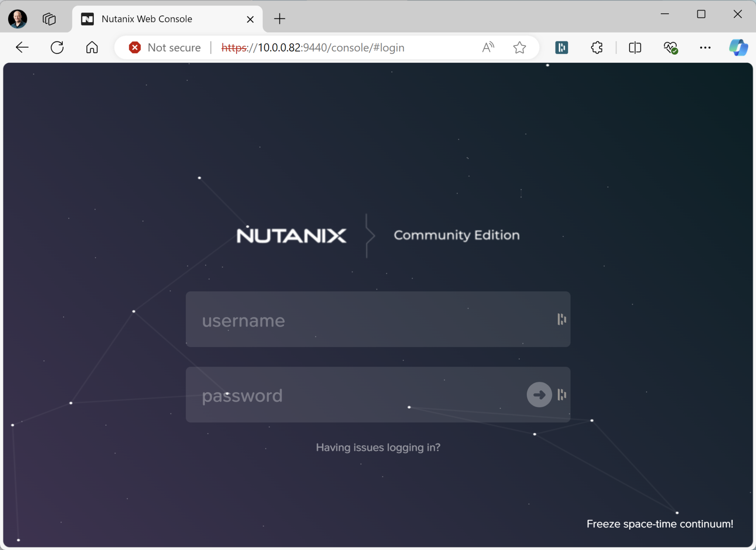Reload the current page
Image resolution: width=756 pixels, height=550 pixels.
(57, 47)
